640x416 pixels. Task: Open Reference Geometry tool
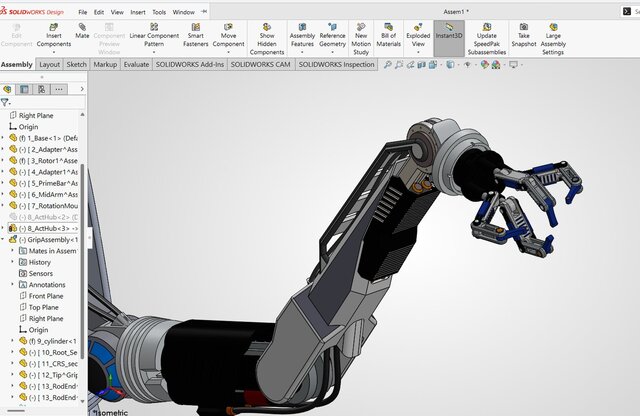coord(332,35)
